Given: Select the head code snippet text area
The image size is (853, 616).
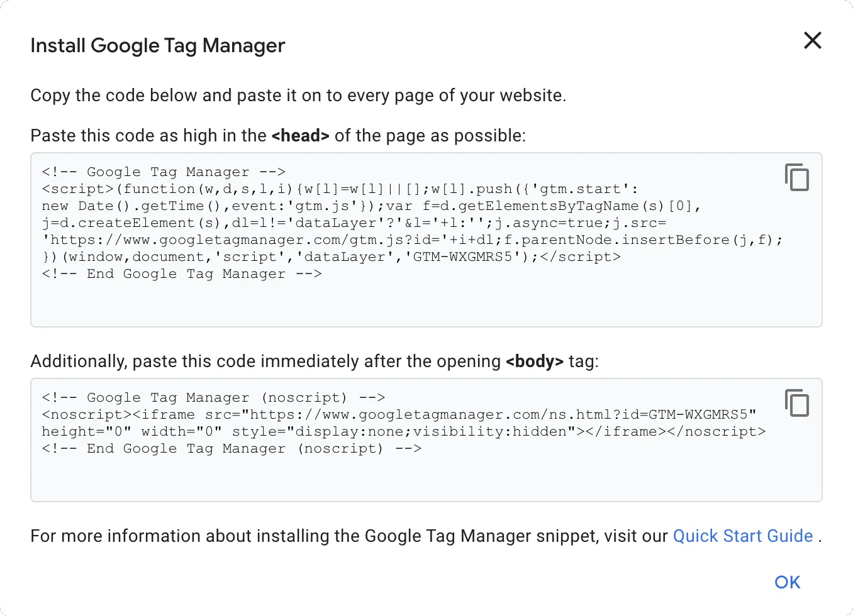Looking at the screenshot, I should click(x=377, y=239).
